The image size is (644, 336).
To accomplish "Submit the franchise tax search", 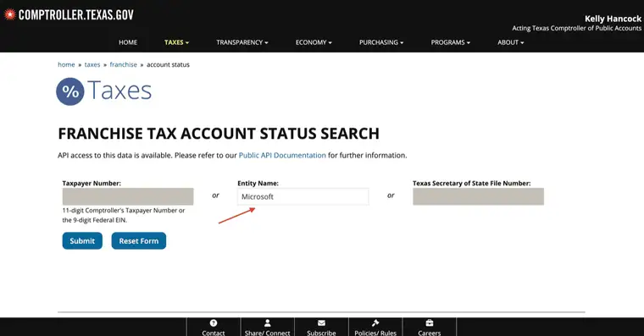I will (82, 241).
